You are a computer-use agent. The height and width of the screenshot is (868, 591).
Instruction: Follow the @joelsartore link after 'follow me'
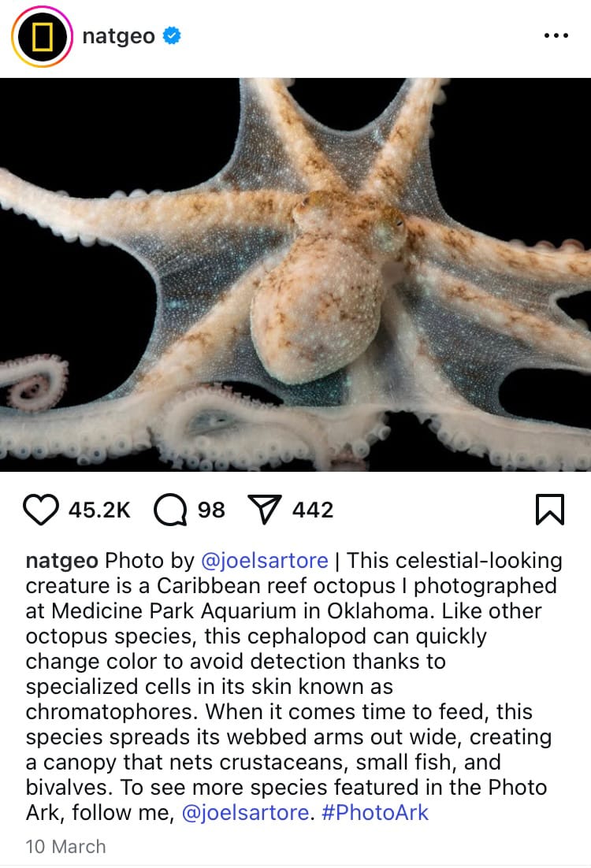tap(245, 813)
